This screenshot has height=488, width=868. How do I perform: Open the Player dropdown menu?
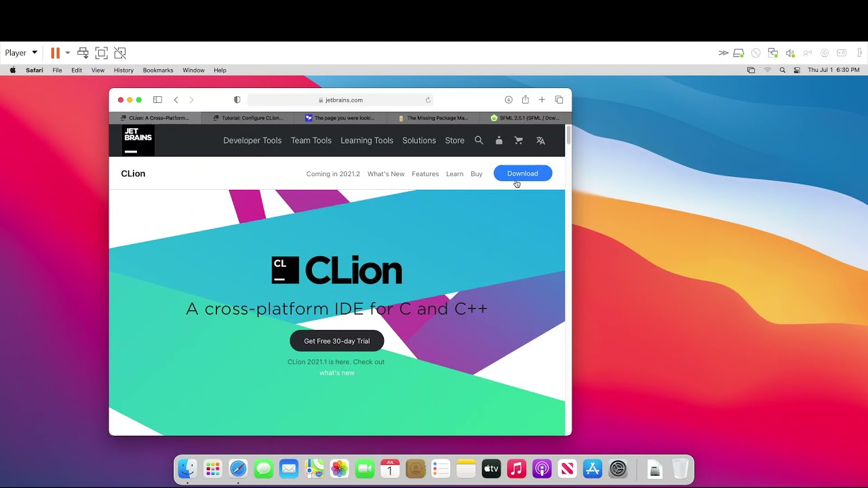(x=21, y=53)
